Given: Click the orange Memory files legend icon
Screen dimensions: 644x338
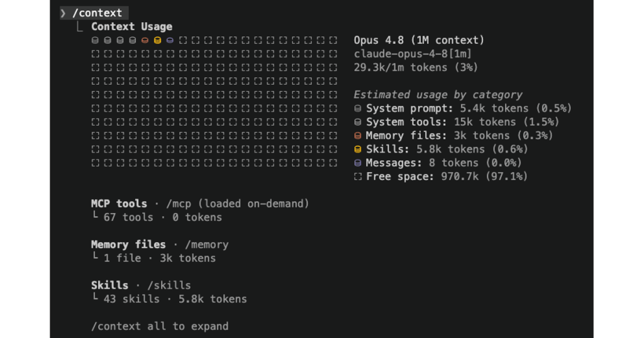Looking at the screenshot, I should pyautogui.click(x=358, y=135).
